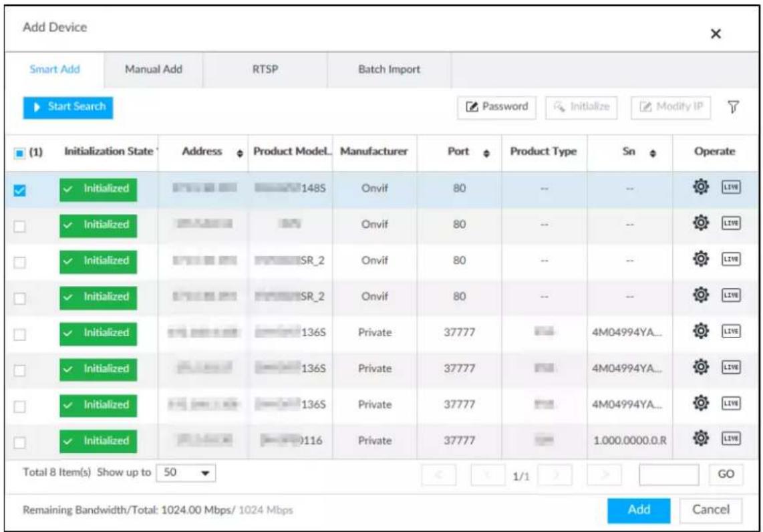763x532 pixels.
Task: Click the Initialized badge of the 148S row
Action: click(98, 189)
